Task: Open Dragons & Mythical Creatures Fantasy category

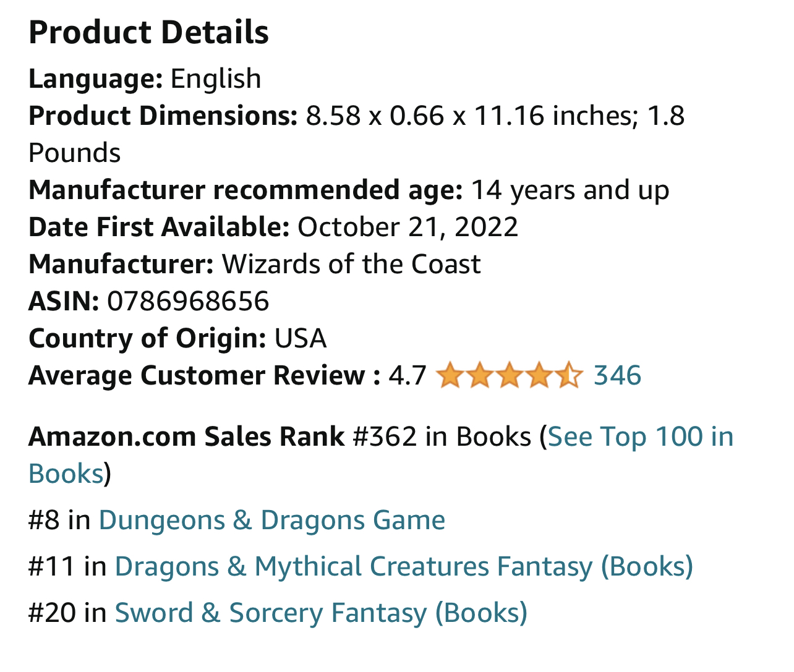Action: pos(403,567)
